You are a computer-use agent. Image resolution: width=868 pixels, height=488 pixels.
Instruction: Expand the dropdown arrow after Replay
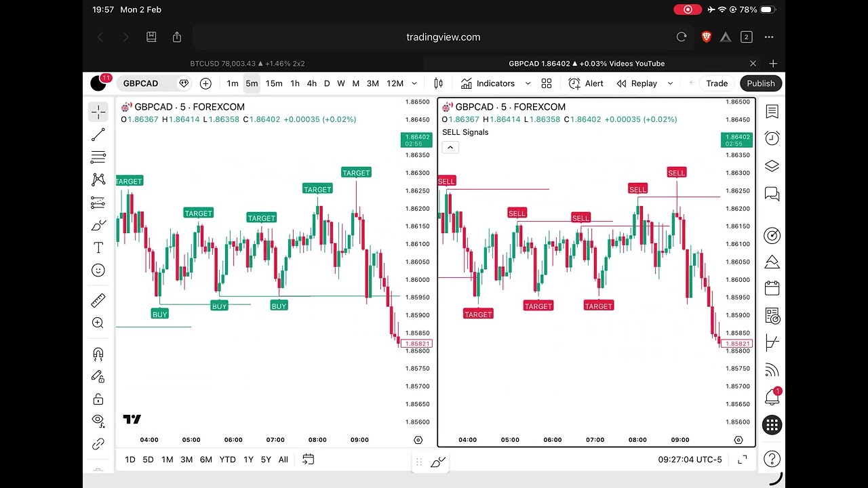[x=670, y=83]
